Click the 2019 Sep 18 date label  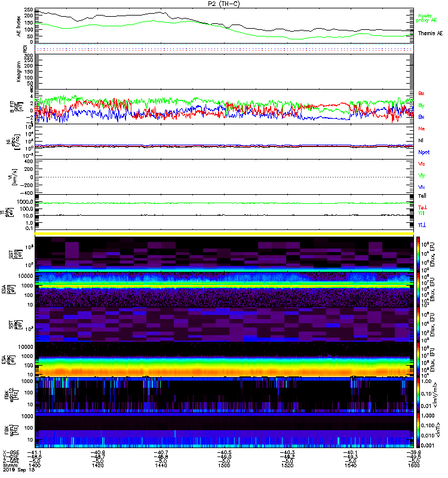(x=19, y=470)
